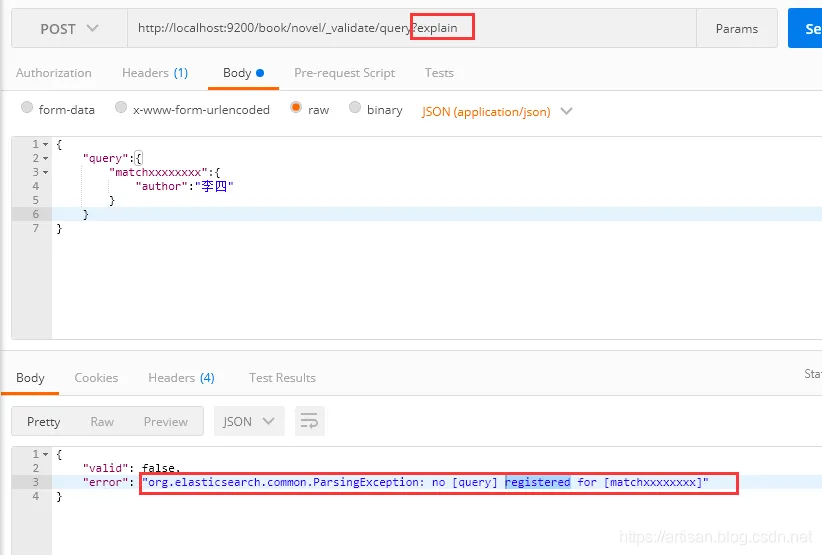Open the POST method dropdown
Image resolution: width=822 pixels, height=555 pixels.
[69, 28]
